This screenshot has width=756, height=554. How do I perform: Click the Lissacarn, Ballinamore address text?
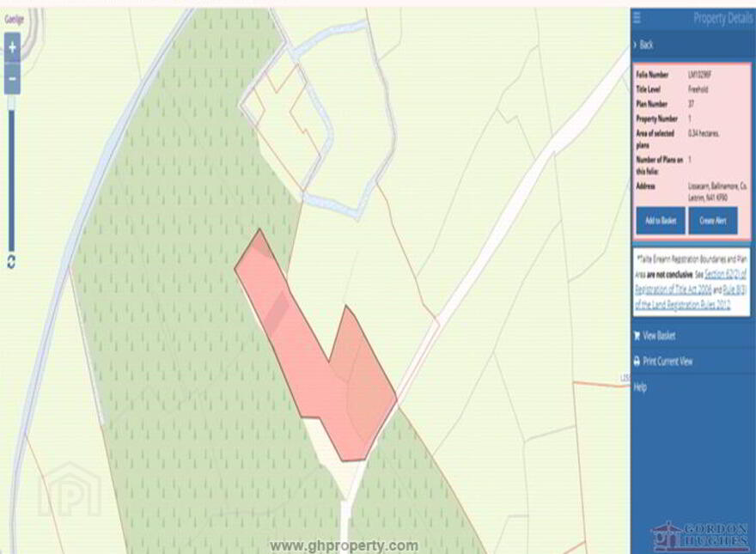click(x=717, y=192)
